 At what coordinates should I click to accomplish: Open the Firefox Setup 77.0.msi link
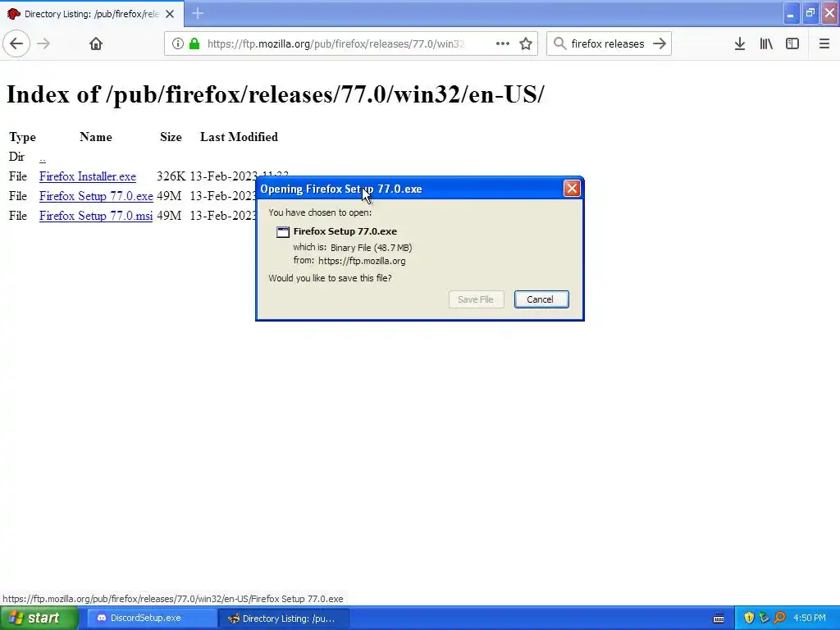(96, 216)
